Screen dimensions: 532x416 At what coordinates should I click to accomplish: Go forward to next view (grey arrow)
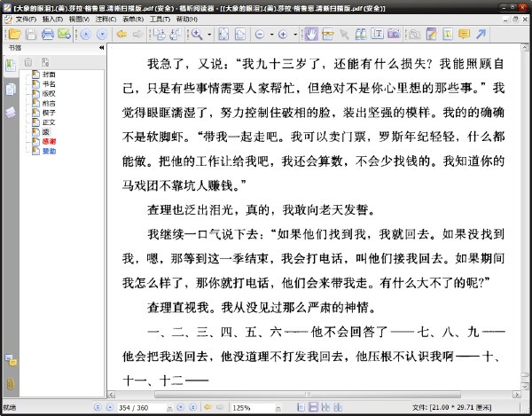137,35
